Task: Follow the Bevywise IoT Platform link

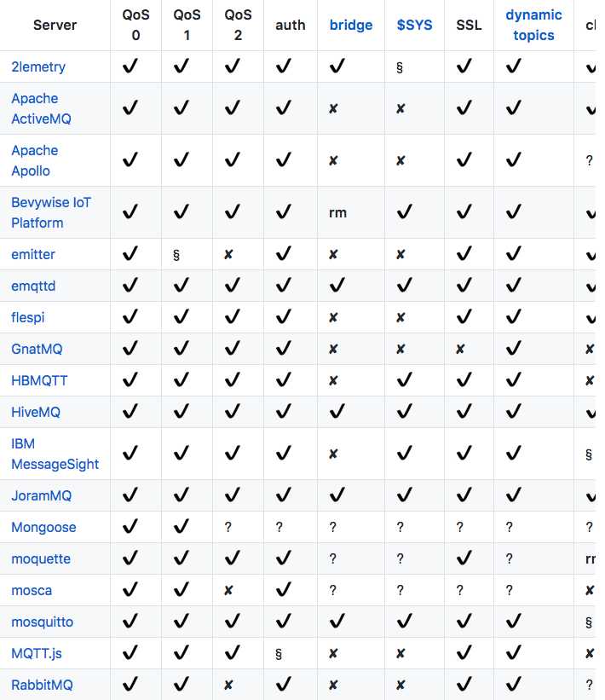Action: (x=50, y=212)
